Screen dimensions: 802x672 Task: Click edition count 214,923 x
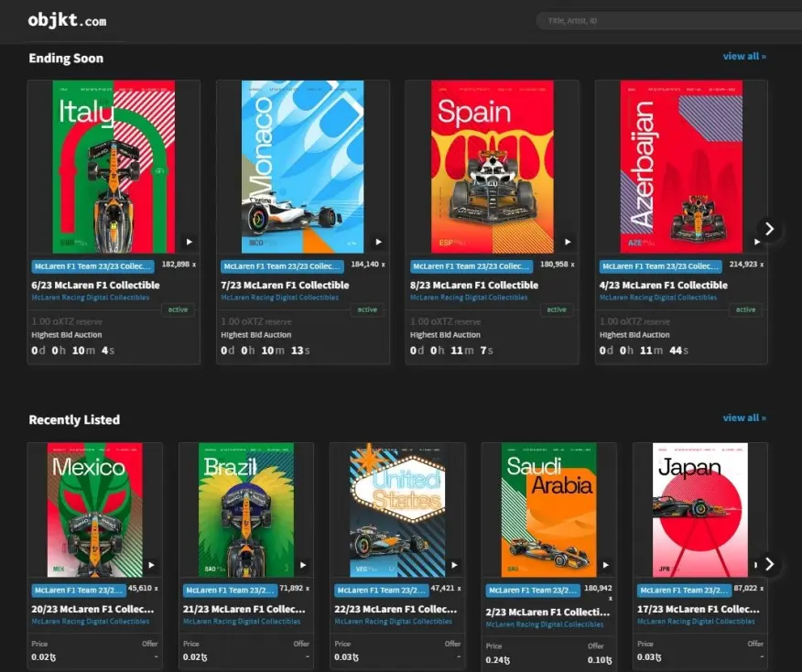pos(746,265)
